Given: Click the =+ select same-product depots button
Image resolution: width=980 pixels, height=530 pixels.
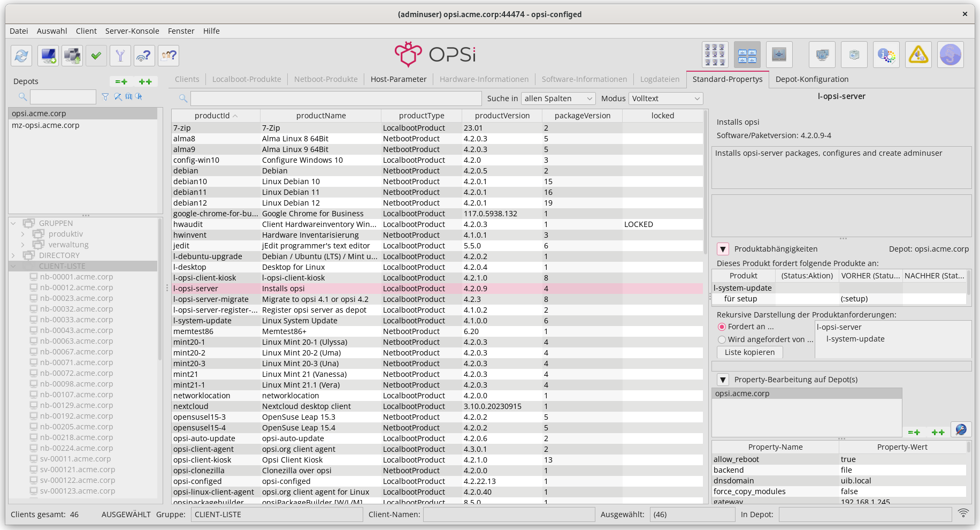Looking at the screenshot, I should (121, 81).
